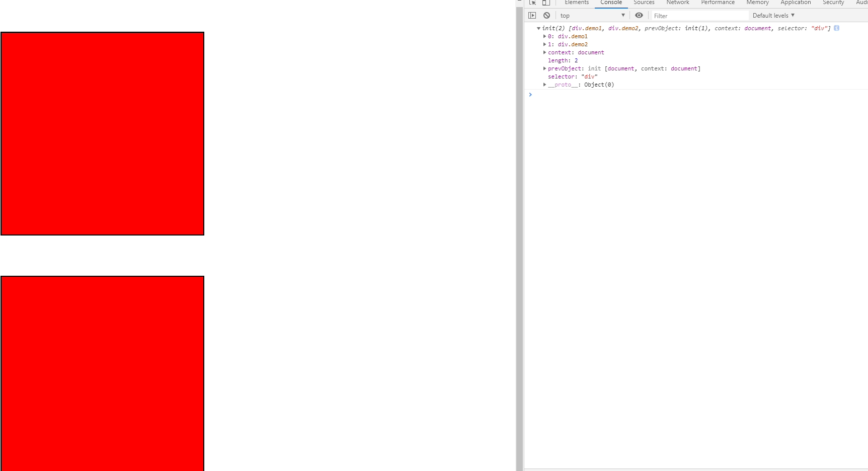This screenshot has height=471, width=868.
Task: Click the bottom red demo2 box
Action: point(102,373)
